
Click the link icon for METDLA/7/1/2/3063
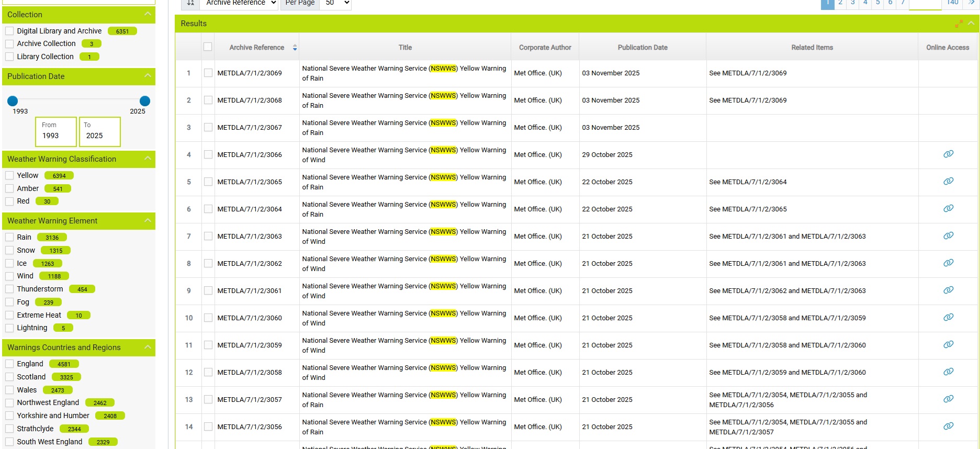tap(948, 235)
